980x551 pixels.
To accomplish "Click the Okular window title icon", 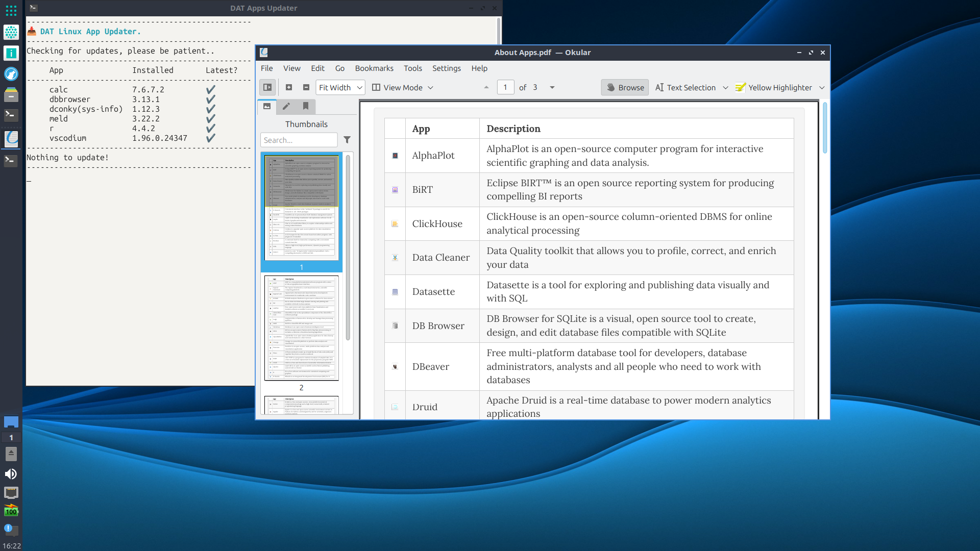I will coord(264,52).
